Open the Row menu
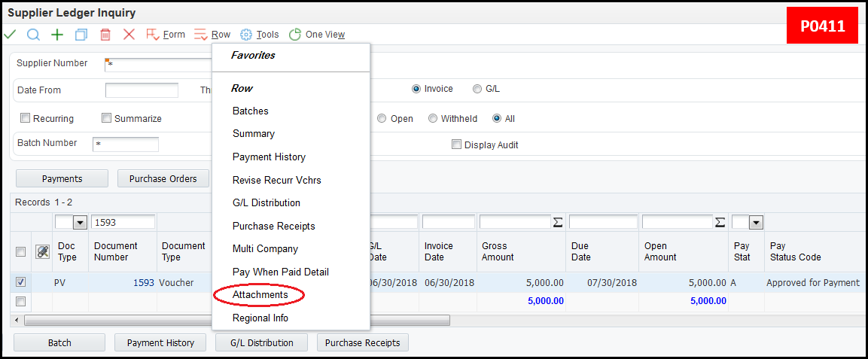Viewport: 868px width, 359px height. 212,35
